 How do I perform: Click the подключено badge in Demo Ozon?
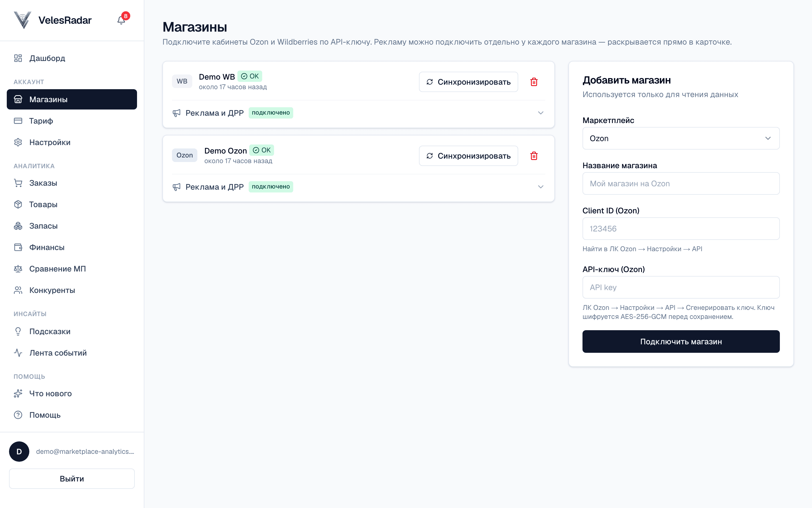[x=271, y=187]
